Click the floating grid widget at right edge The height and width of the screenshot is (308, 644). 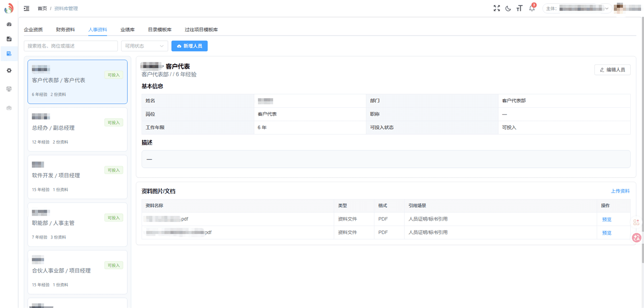(636, 222)
